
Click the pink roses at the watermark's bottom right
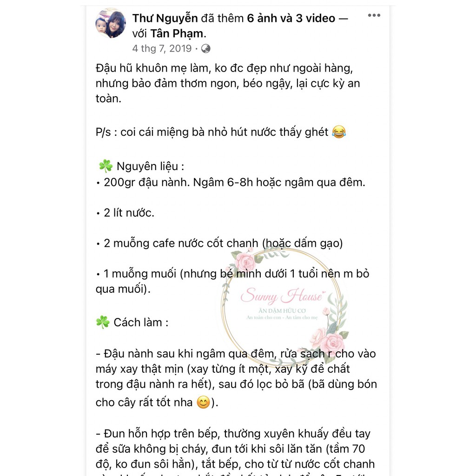(x=330, y=341)
